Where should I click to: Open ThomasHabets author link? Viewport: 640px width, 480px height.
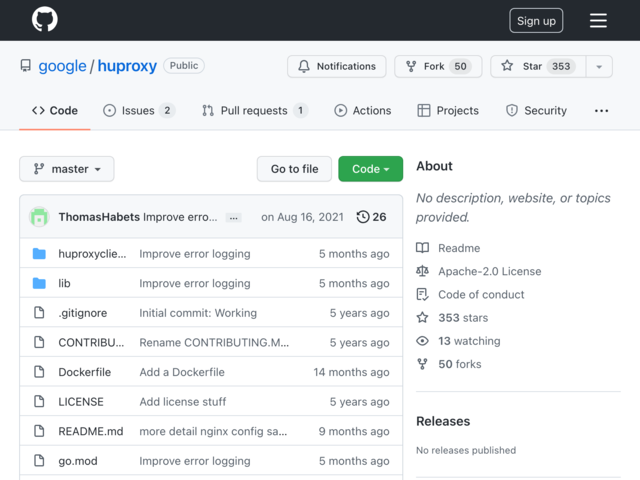tap(99, 217)
